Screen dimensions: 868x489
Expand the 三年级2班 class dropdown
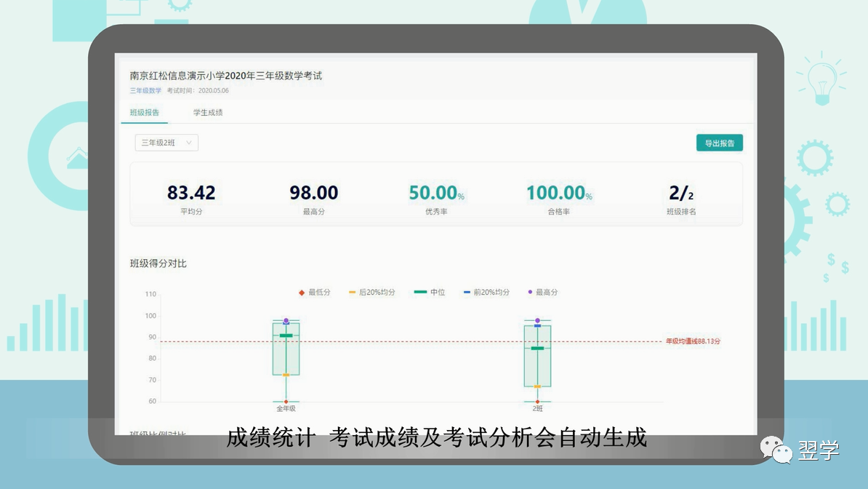coord(166,143)
